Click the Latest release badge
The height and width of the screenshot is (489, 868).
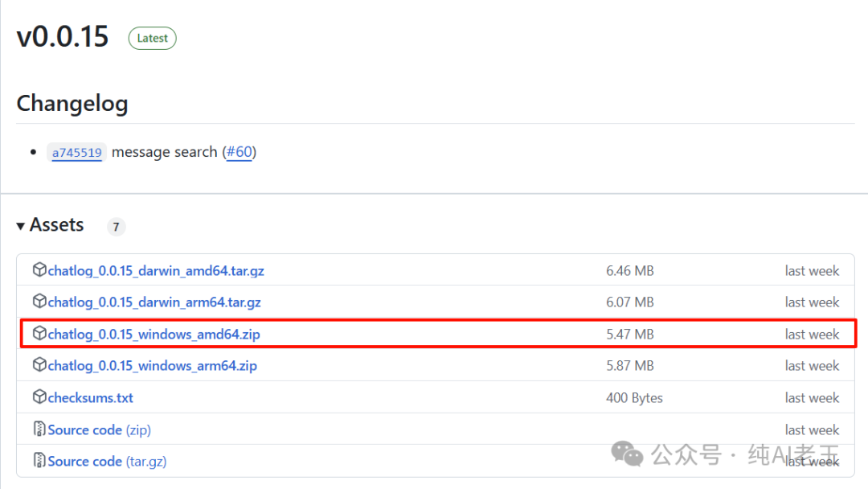pos(152,39)
